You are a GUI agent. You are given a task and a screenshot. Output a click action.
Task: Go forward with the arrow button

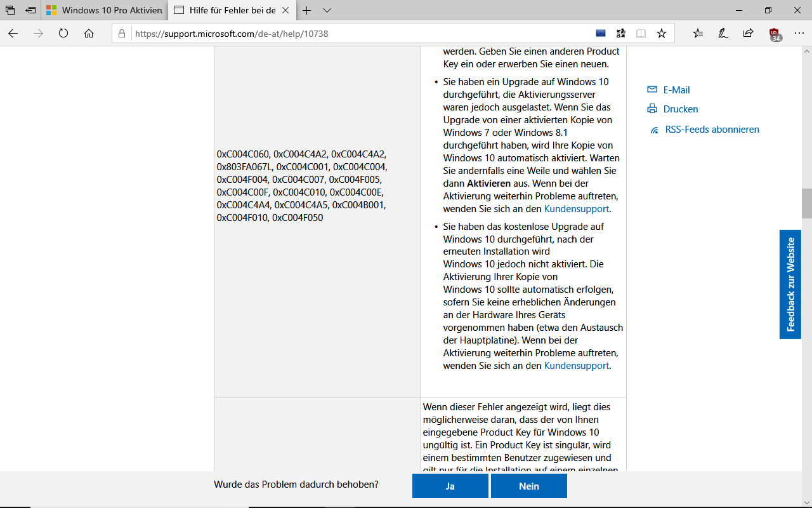38,33
